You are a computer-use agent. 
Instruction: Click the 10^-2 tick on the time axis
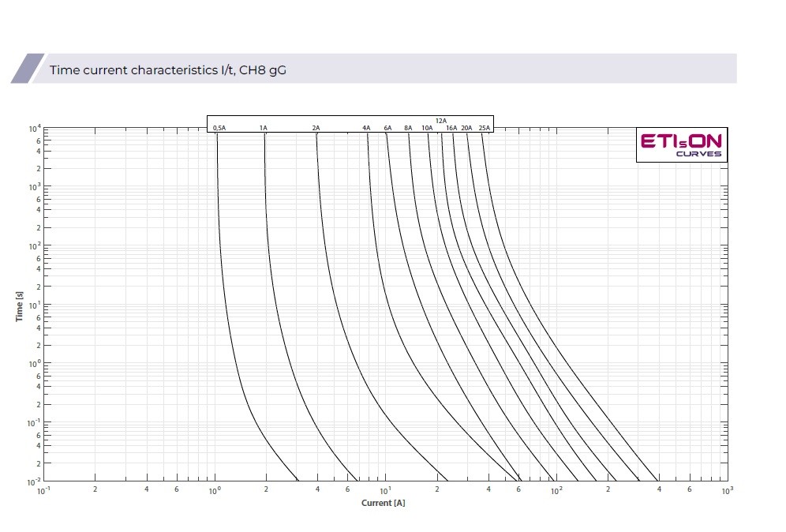click(34, 481)
